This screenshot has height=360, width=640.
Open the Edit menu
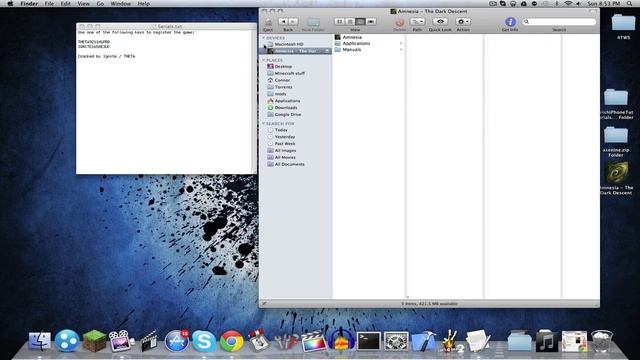pos(65,4)
